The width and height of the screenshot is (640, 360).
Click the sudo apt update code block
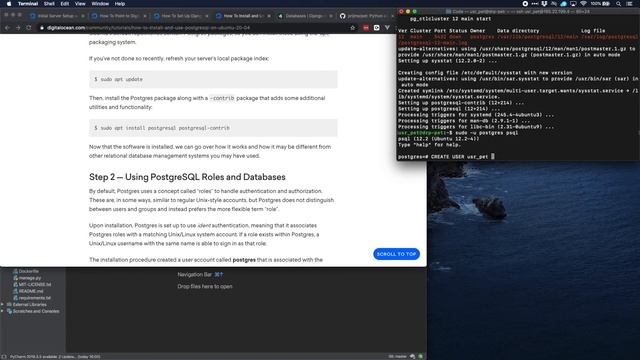coord(213,79)
